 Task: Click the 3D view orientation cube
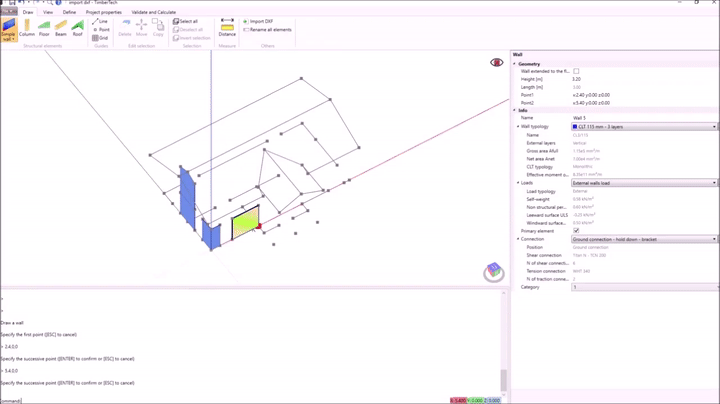tap(494, 271)
